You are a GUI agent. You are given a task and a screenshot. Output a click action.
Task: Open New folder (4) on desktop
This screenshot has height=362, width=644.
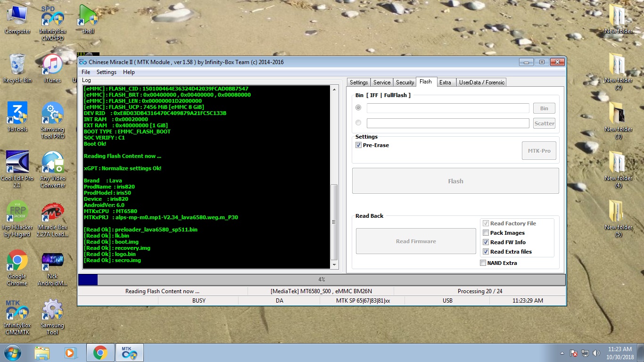(618, 170)
